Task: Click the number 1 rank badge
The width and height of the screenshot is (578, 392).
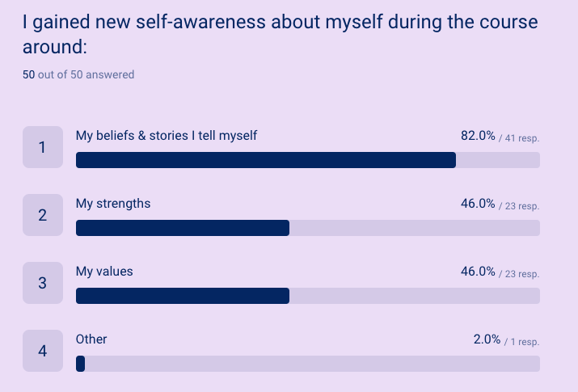Action: click(43, 147)
